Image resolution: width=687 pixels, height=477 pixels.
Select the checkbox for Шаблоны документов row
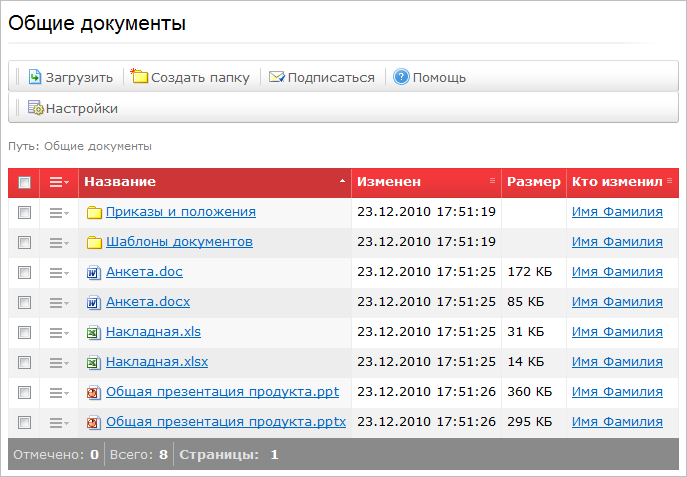click(25, 242)
